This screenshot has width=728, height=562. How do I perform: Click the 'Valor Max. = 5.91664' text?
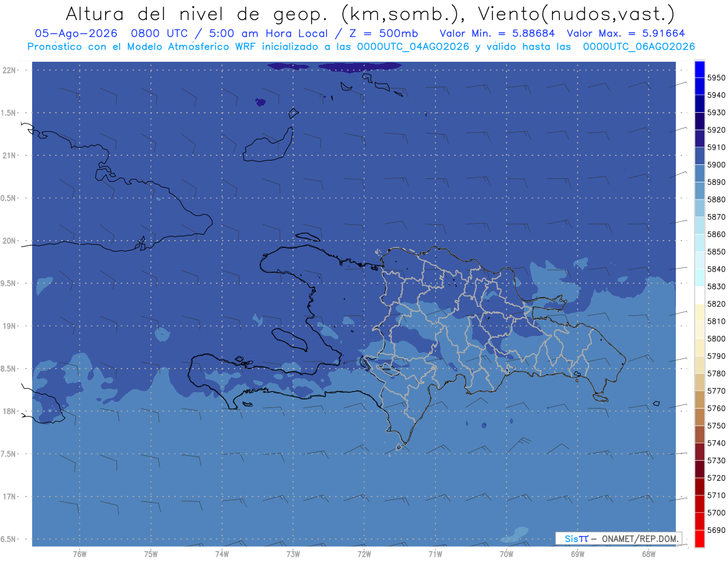pyautogui.click(x=625, y=33)
